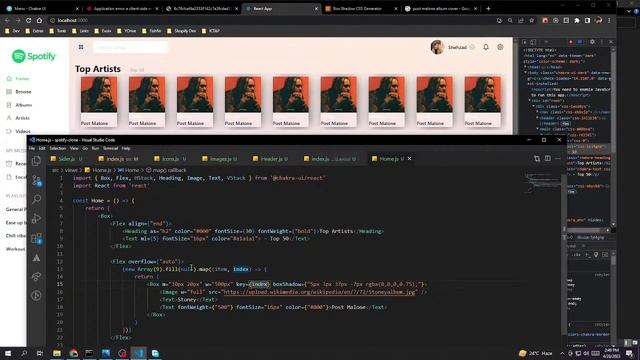Image resolution: width=640 pixels, height=360 pixels.
Task: Click weather widget in taskbar
Action: [535, 353]
